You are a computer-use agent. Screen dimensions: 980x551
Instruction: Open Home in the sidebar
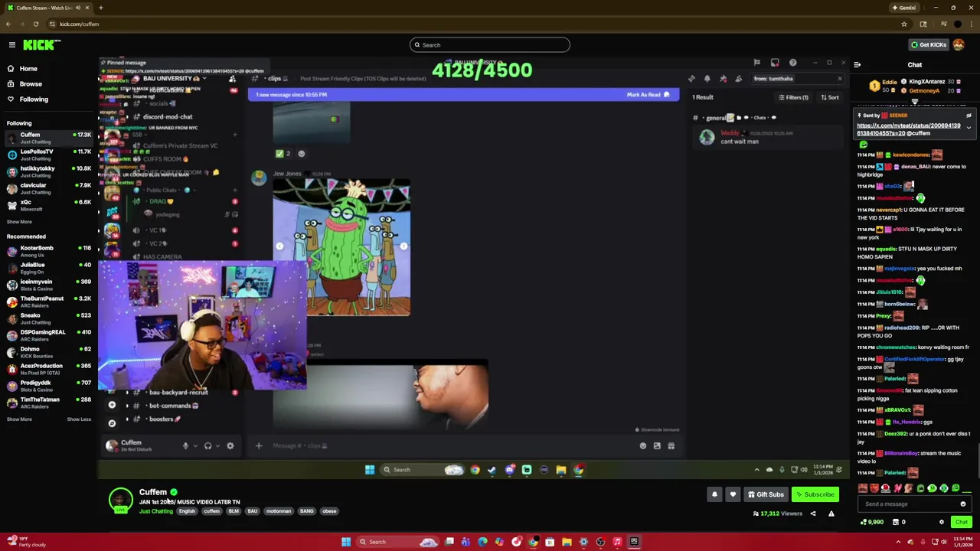point(28,69)
